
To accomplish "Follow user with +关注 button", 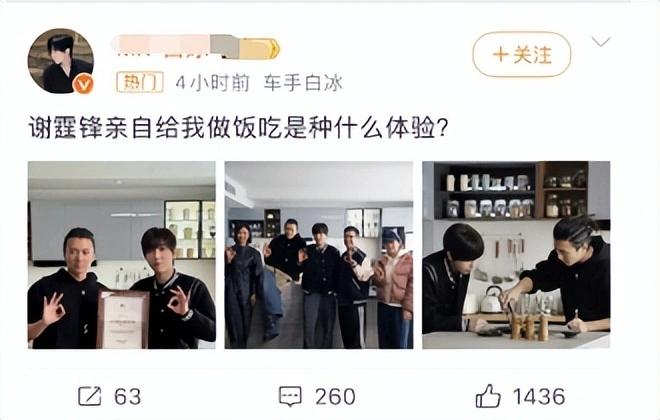I will pos(522,55).
